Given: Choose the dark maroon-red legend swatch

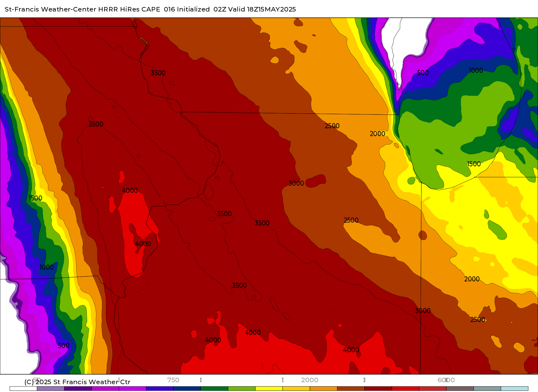Looking at the screenshot, I should coord(378,389).
